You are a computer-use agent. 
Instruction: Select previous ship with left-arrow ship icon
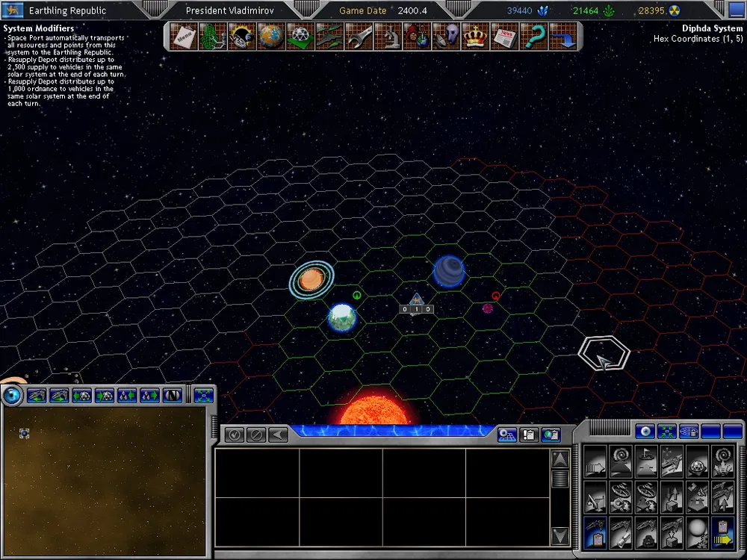tap(37, 395)
